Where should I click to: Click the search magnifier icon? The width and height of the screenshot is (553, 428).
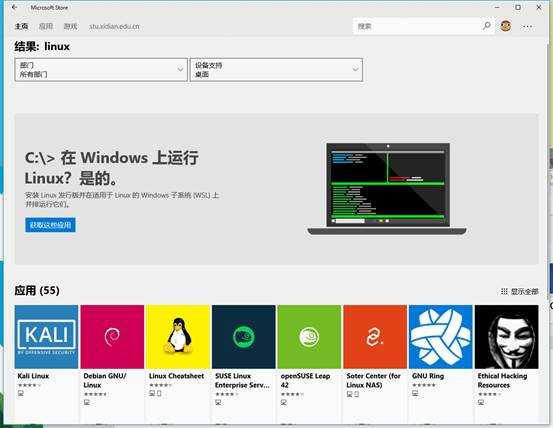click(x=487, y=26)
